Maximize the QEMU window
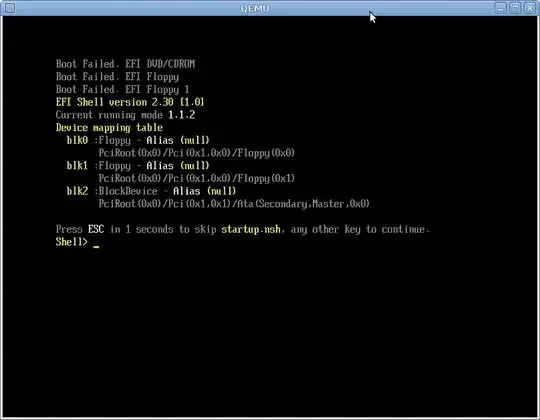Viewport: 540px width, 420px height. pyautogui.click(x=515, y=8)
